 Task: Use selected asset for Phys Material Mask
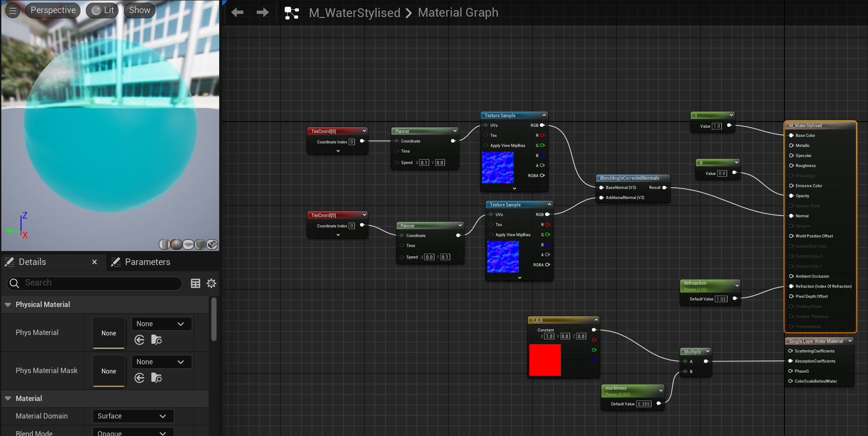coord(140,378)
